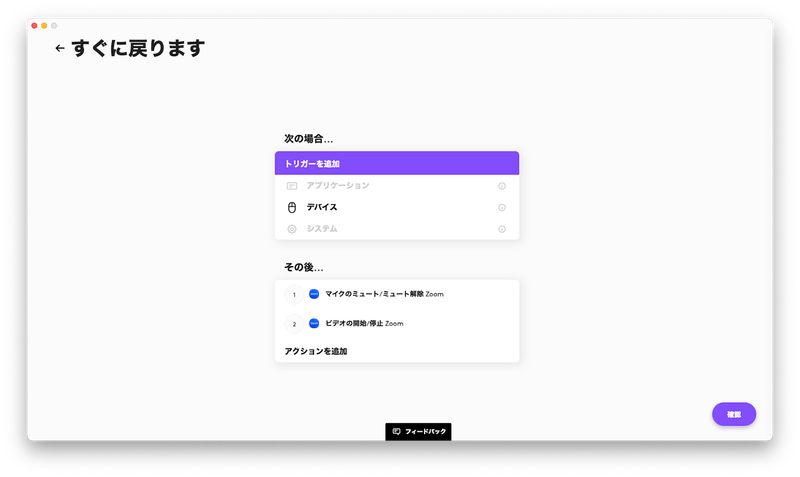Click Zoom icon for マイクのミュート action

(314, 294)
